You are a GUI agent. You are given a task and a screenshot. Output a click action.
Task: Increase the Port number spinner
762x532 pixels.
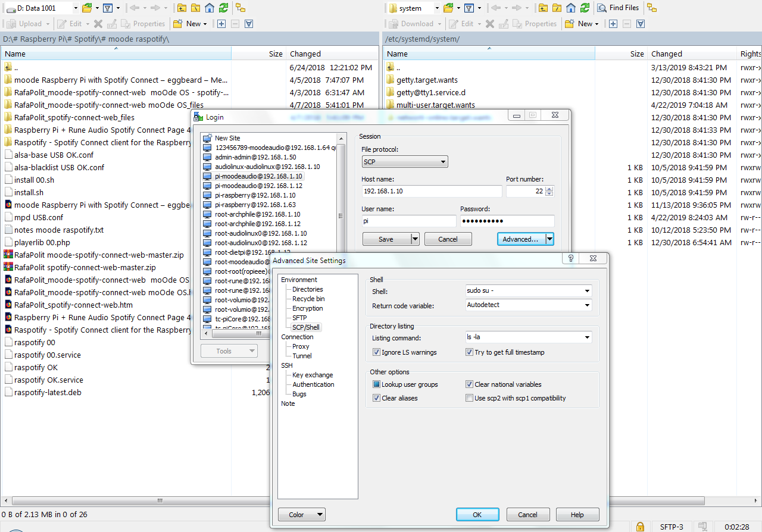pos(549,189)
